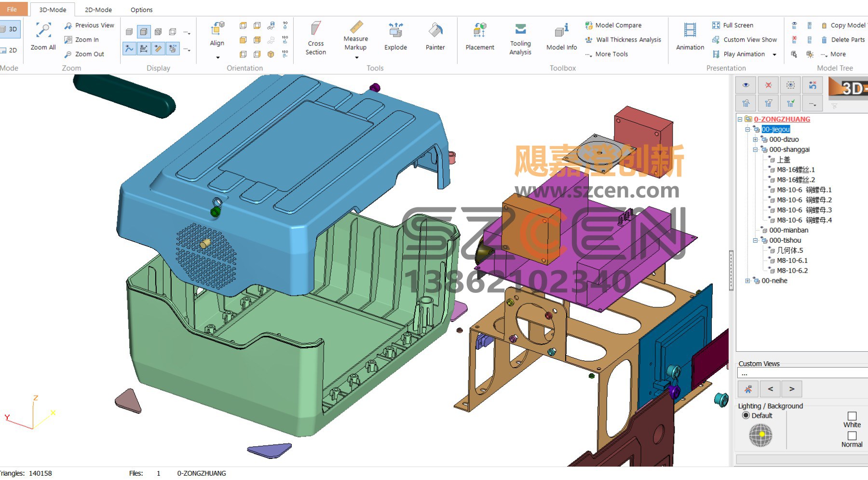Open the Options tab
The image size is (868, 480).
[x=141, y=10]
